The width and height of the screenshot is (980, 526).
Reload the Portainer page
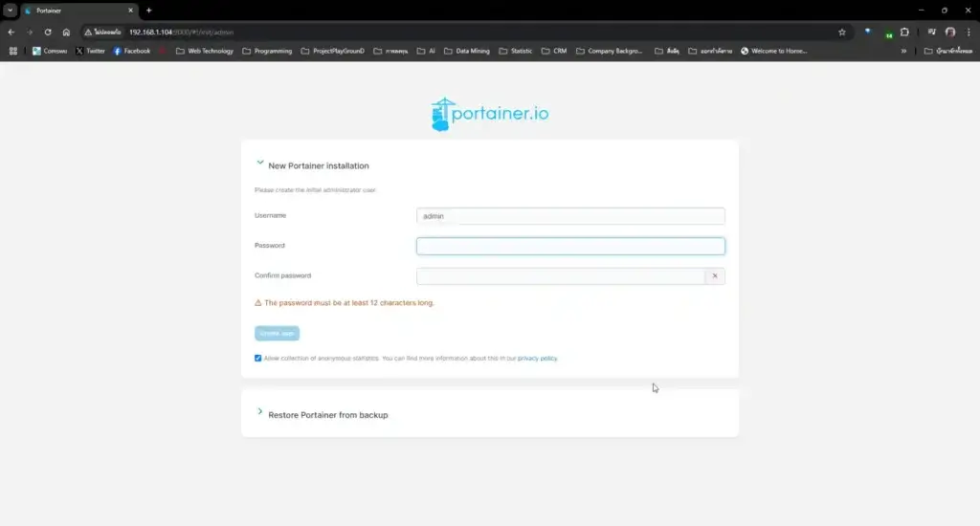tap(48, 32)
